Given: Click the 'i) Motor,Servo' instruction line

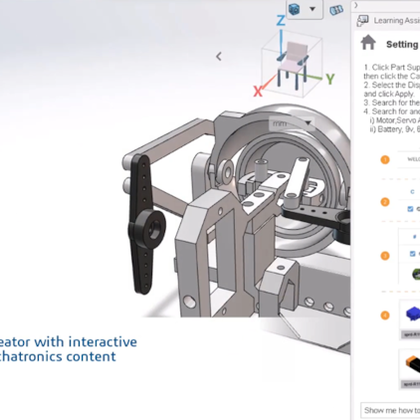Looking at the screenshot, I should (x=395, y=120).
